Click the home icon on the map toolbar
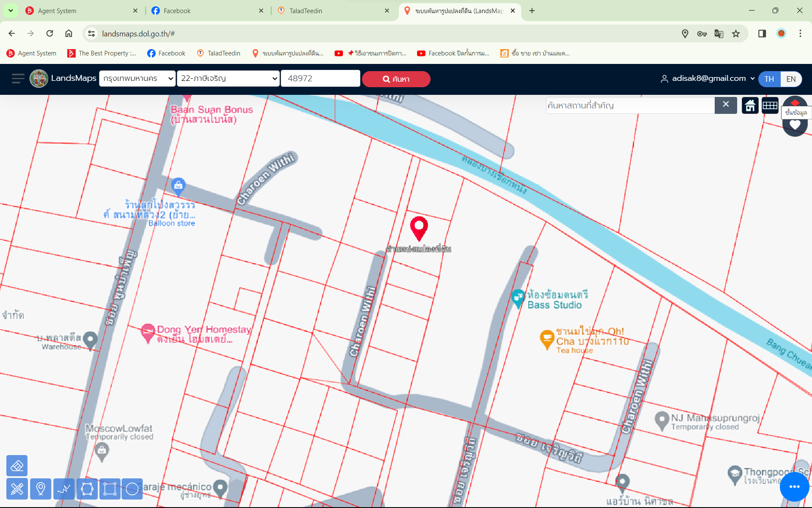The width and height of the screenshot is (812, 508). (750, 105)
